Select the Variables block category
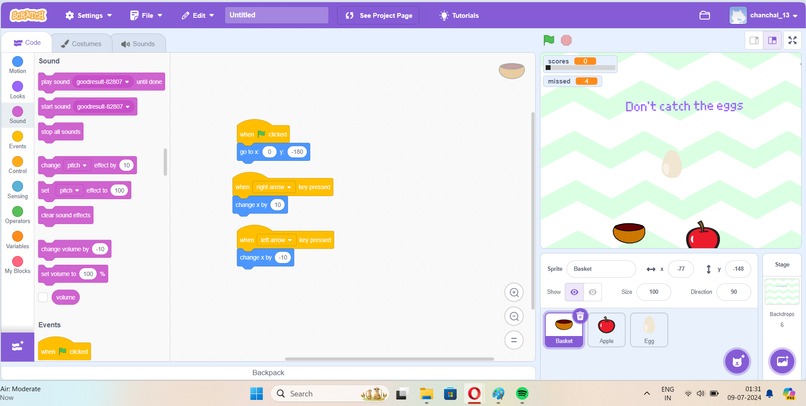The height and width of the screenshot is (406, 806). tap(17, 240)
